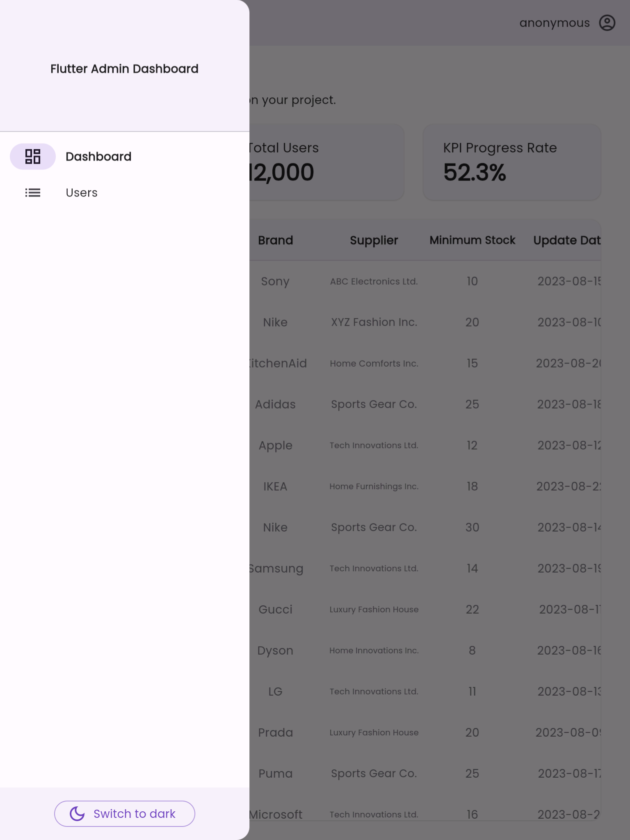Viewport: 630px width, 840px height.
Task: Select the Samsung brand cell
Action: pyautogui.click(x=276, y=568)
